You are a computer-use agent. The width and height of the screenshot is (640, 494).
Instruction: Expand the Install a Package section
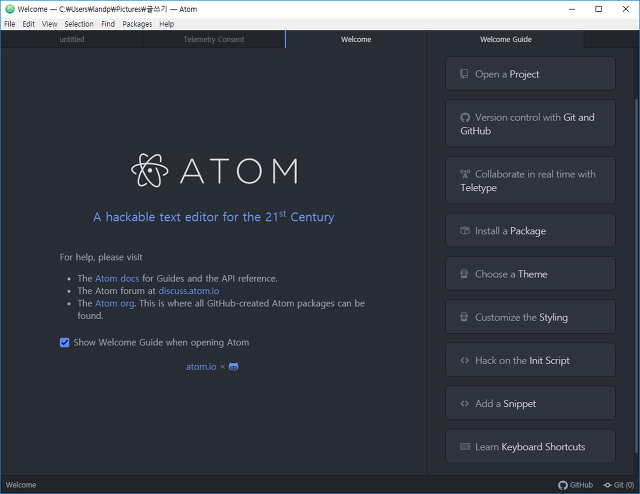pos(530,231)
